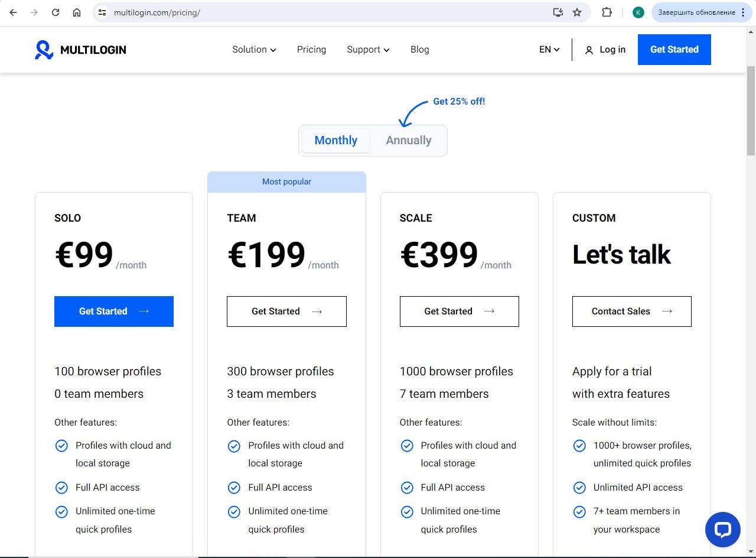Choose SCALE plan Get Started button
Viewport: 756px width, 558px height.
coord(460,312)
